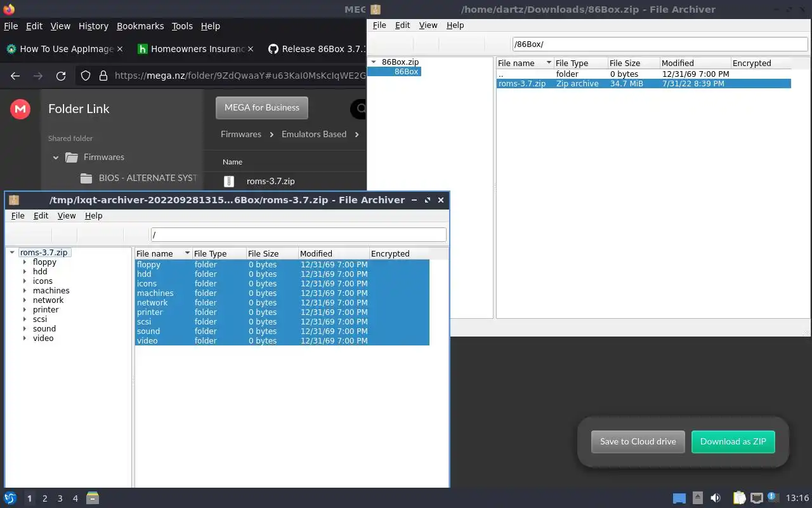Open Help menu in 86Box.zip archiver
Viewport: 812px width, 508px height.
(x=455, y=25)
